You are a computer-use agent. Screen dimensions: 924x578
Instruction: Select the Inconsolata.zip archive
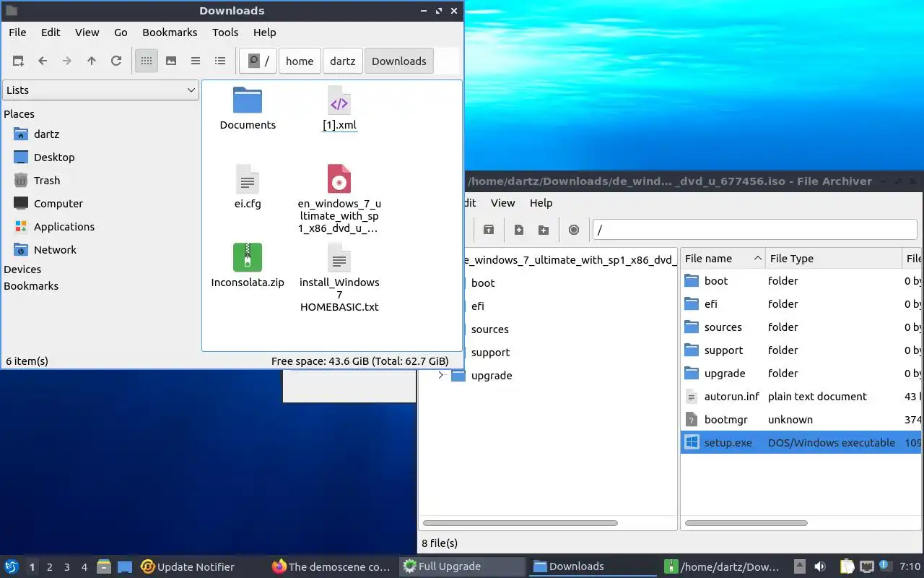tap(248, 258)
